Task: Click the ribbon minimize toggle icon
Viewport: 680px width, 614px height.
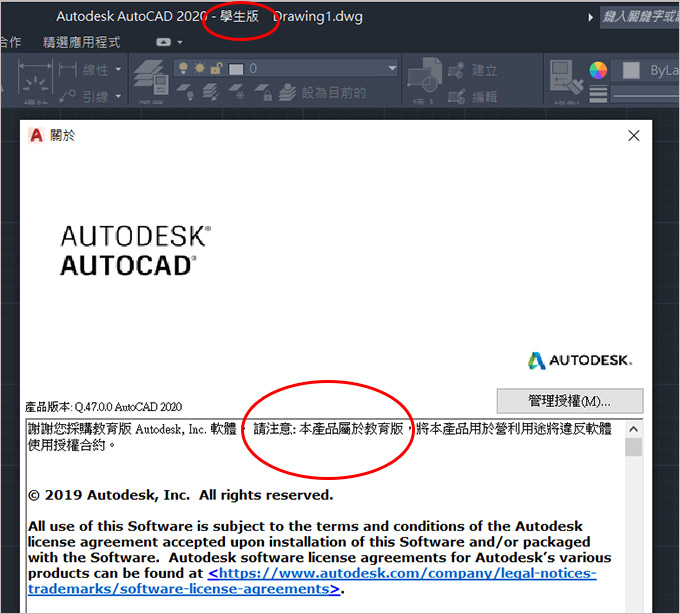Action: [x=163, y=42]
